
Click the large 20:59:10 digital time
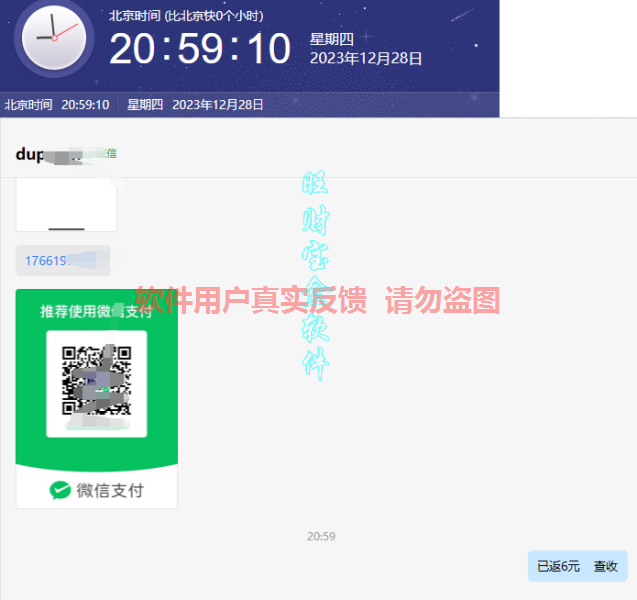point(200,48)
